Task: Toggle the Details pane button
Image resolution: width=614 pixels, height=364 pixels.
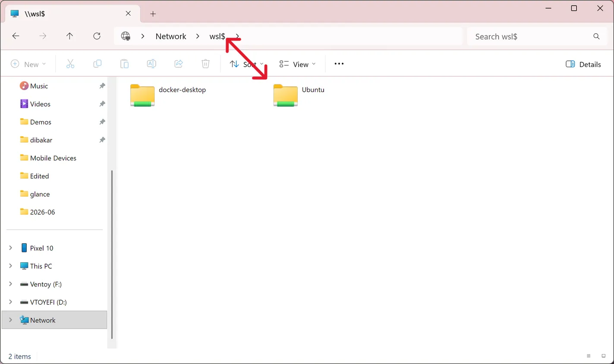Action: click(x=583, y=64)
